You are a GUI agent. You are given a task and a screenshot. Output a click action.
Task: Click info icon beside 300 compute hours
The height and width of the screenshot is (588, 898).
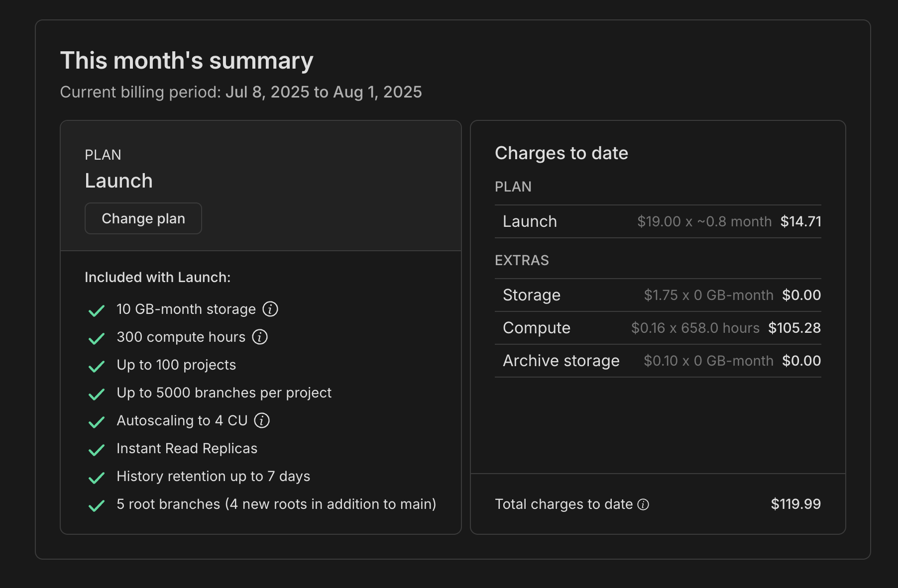pyautogui.click(x=260, y=337)
